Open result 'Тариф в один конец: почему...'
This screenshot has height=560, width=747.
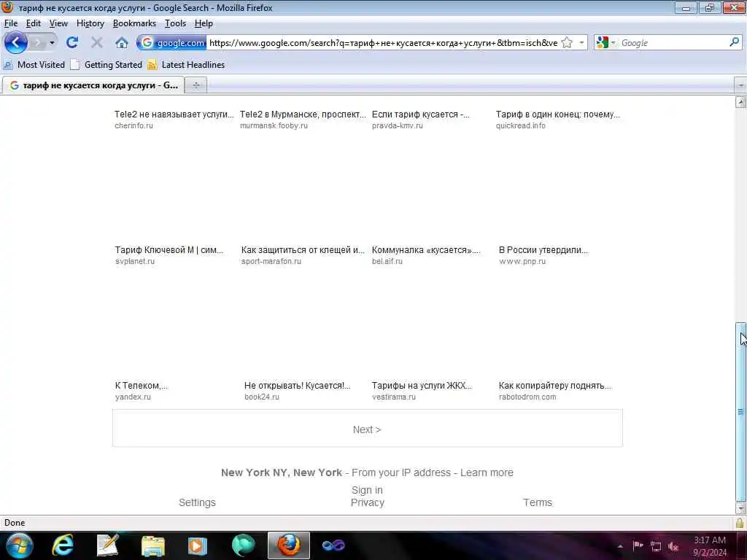(x=558, y=114)
